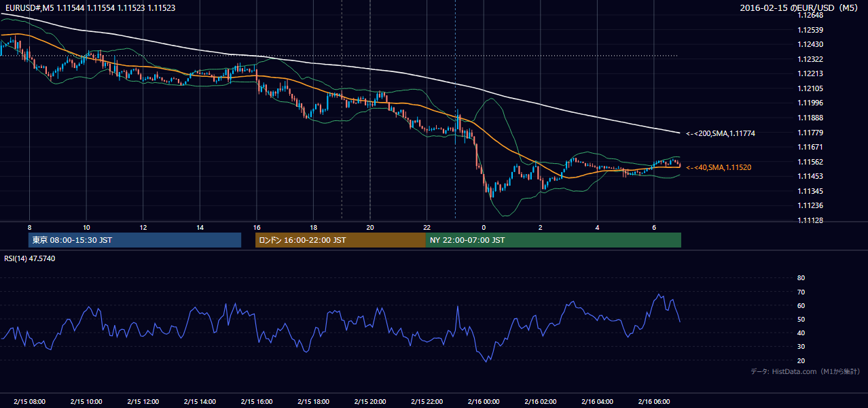Select the NY 22:00-07:00 JST session bar
This screenshot has height=408, width=868.
click(x=554, y=240)
